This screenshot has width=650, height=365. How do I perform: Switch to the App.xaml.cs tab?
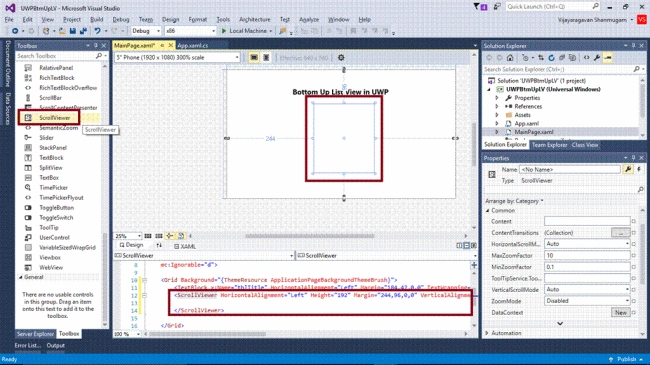[x=192, y=45]
